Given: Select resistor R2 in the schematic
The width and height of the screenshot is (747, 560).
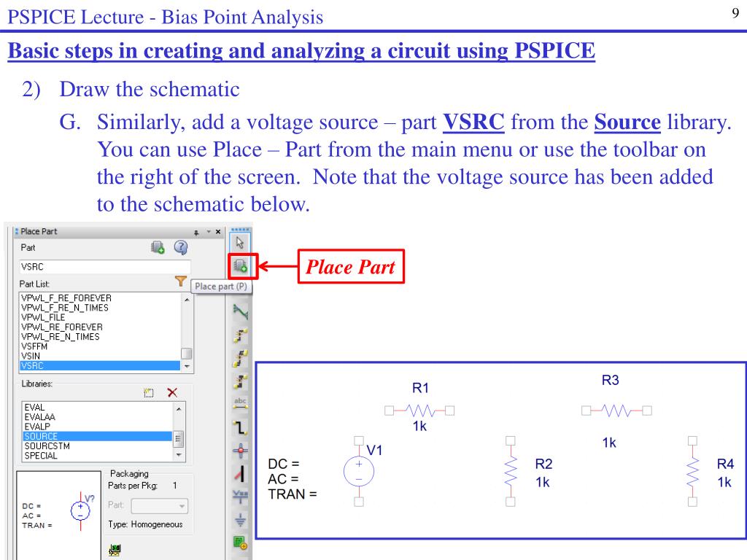Looking at the screenshot, I should pos(510,472).
